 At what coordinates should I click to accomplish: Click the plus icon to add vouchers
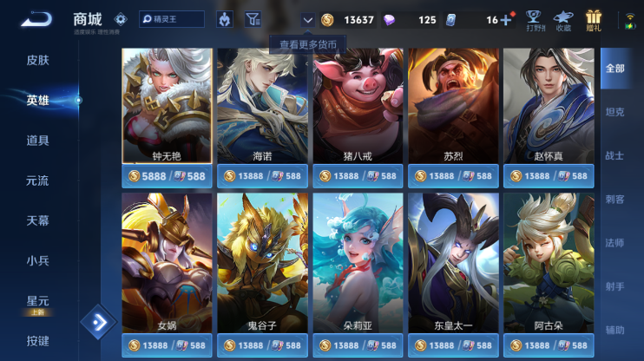click(506, 20)
